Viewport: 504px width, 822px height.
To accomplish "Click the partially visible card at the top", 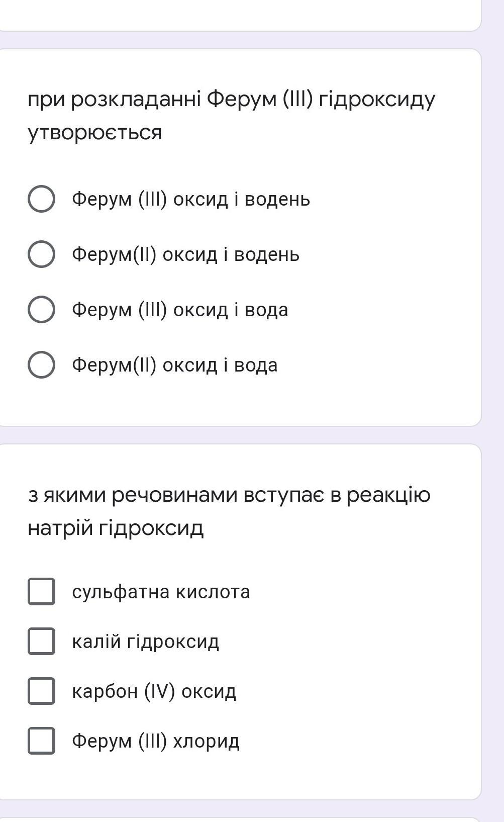I will point(240,15).
